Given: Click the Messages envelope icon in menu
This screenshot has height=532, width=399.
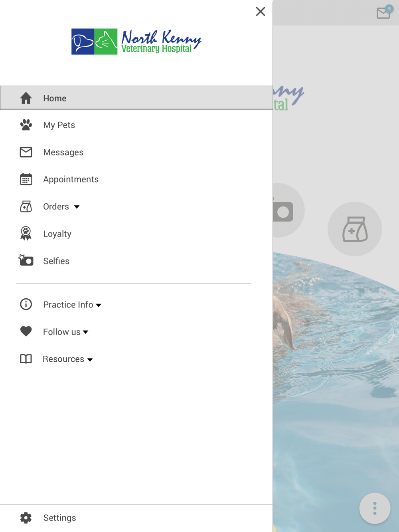Looking at the screenshot, I should [x=26, y=152].
